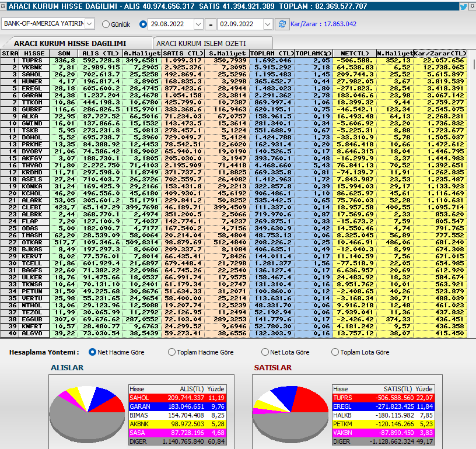
Task: Click the N.Maliyet column header
Action: (395, 54)
